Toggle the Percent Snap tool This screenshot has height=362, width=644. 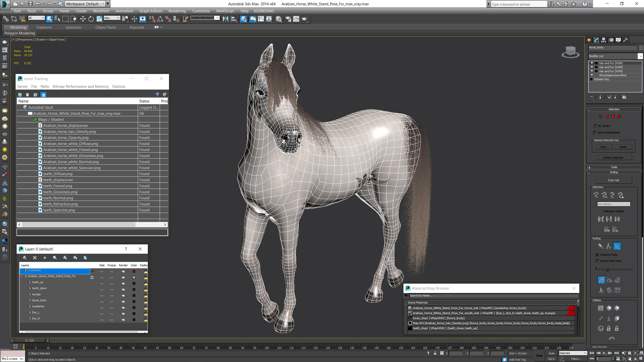coord(168,19)
